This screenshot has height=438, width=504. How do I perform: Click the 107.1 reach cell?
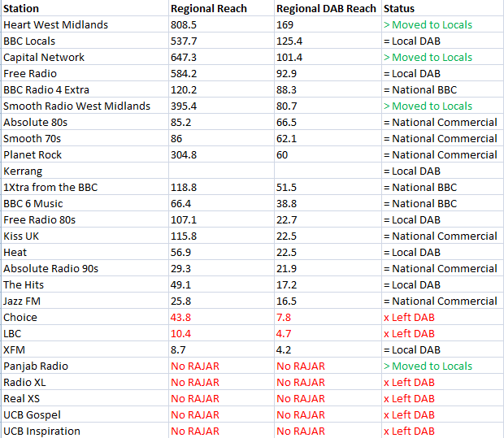[x=221, y=219]
